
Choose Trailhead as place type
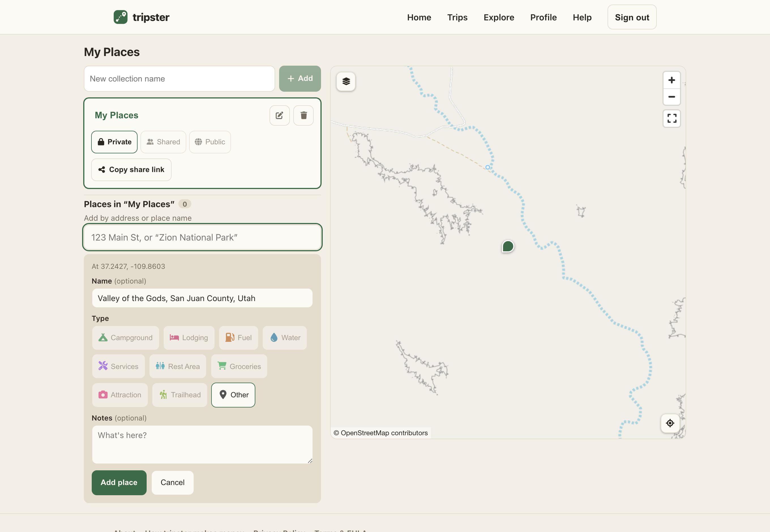(179, 395)
